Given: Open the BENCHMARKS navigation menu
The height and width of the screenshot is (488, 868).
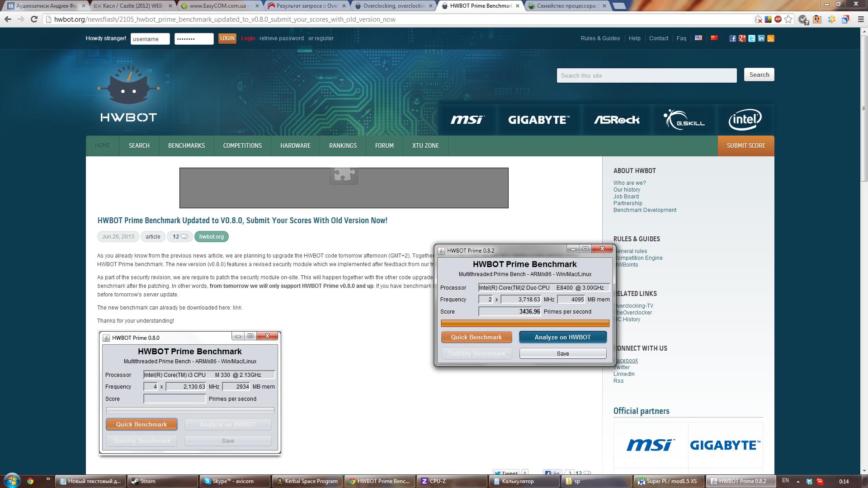Looking at the screenshot, I should coord(186,145).
